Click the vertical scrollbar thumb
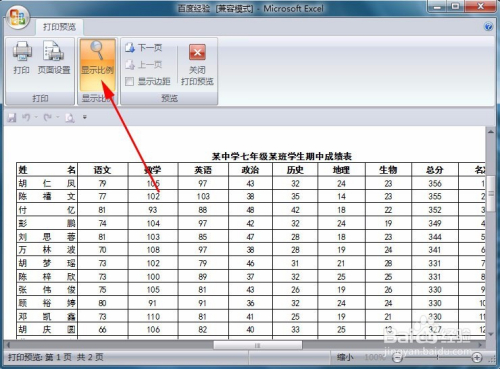This screenshot has width=500, height=369. pyautogui.click(x=491, y=194)
